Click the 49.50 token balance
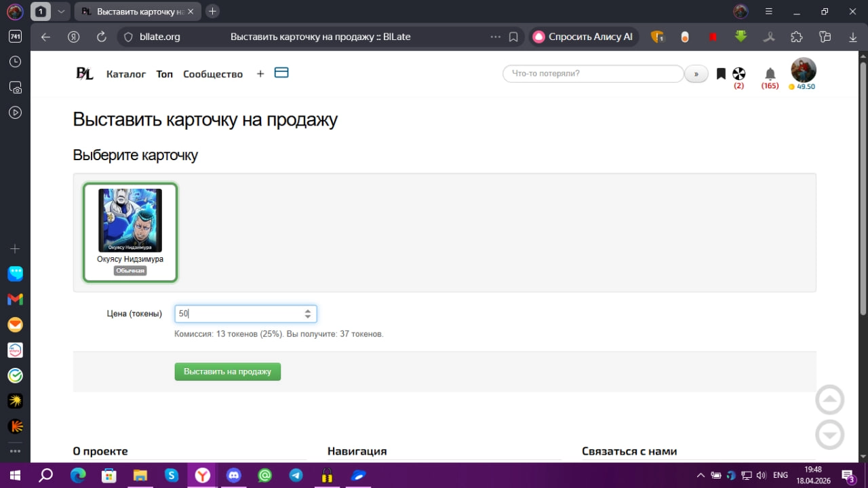 [x=802, y=87]
